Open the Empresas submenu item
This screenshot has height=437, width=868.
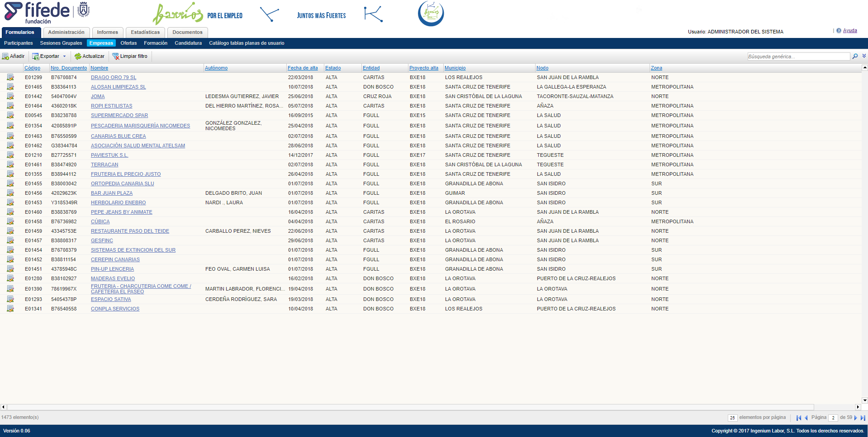click(x=101, y=43)
